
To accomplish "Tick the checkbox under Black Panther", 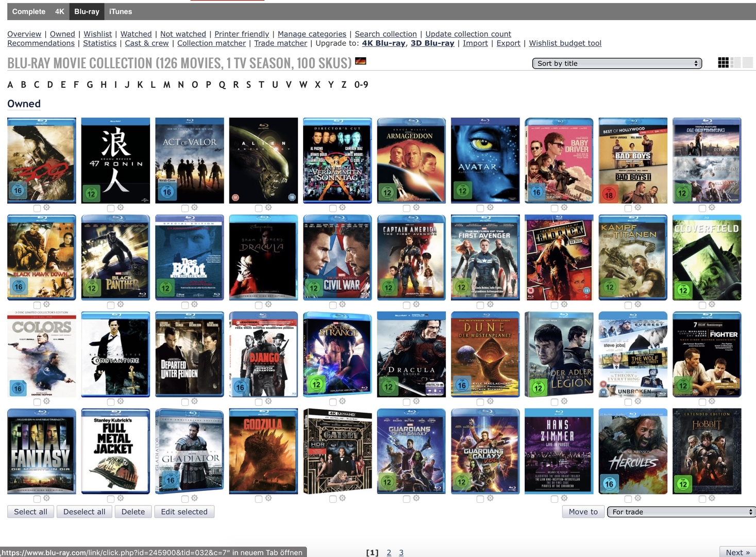I will pyautogui.click(x=111, y=305).
